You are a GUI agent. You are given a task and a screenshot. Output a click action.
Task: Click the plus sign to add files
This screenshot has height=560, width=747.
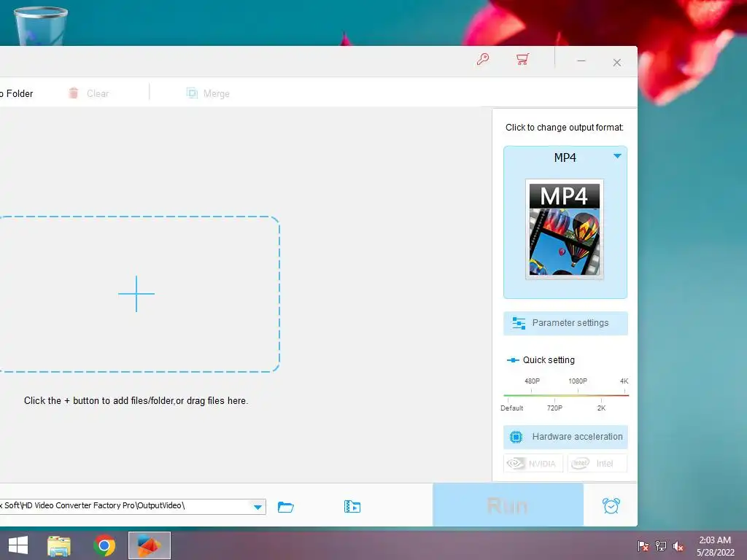[136, 294]
